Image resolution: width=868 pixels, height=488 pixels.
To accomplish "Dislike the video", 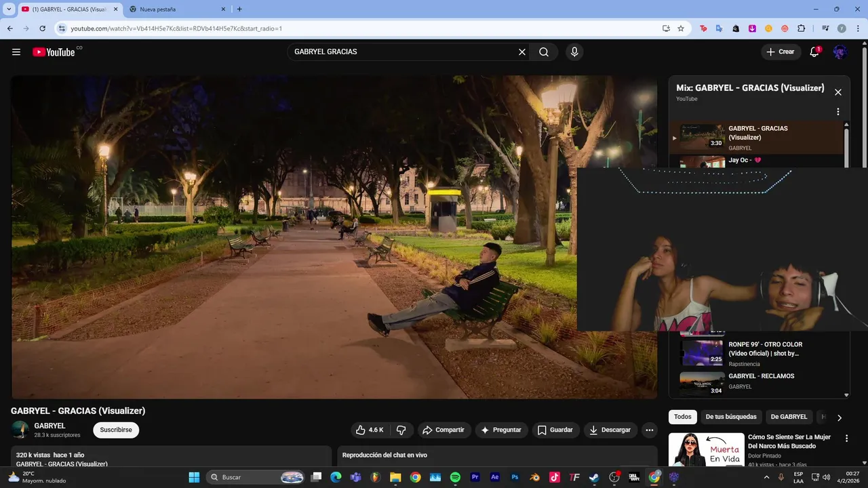I will 401,430.
